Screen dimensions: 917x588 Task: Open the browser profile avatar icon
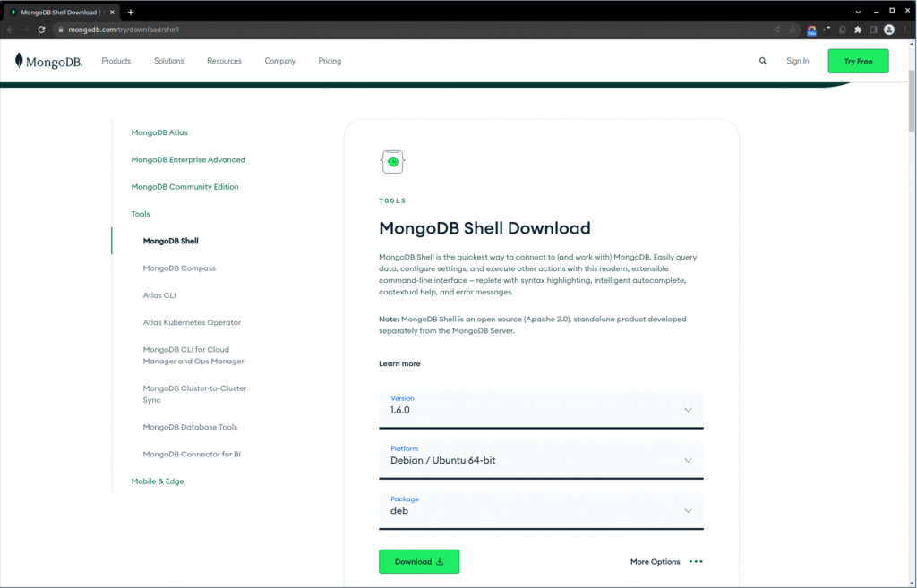pos(889,30)
